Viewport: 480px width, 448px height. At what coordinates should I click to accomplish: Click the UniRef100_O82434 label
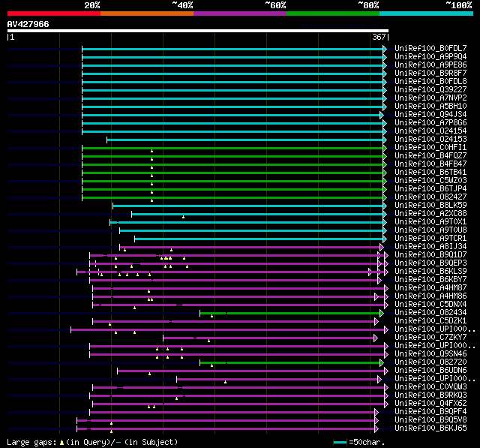(x=430, y=313)
